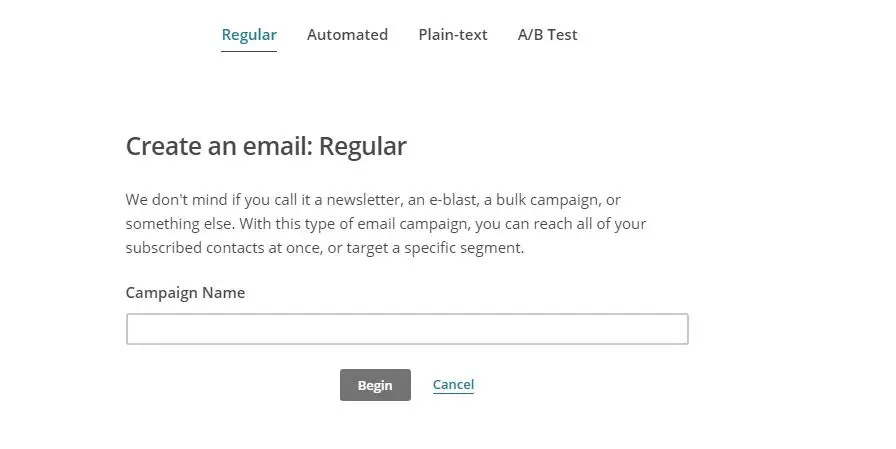Image resolution: width=896 pixels, height=449 pixels.
Task: Click the Campaign Name input field
Action: [407, 329]
